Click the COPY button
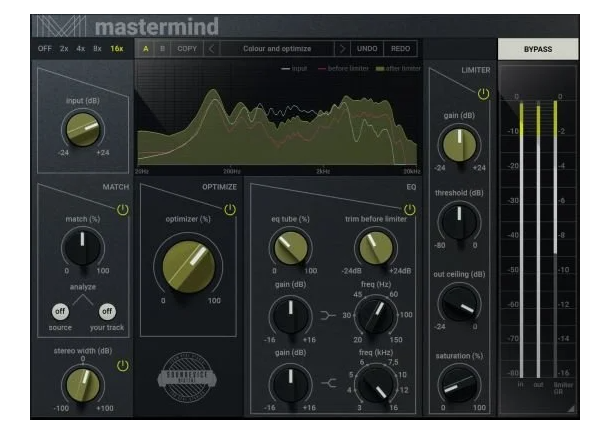The image size is (599, 423). point(187,49)
